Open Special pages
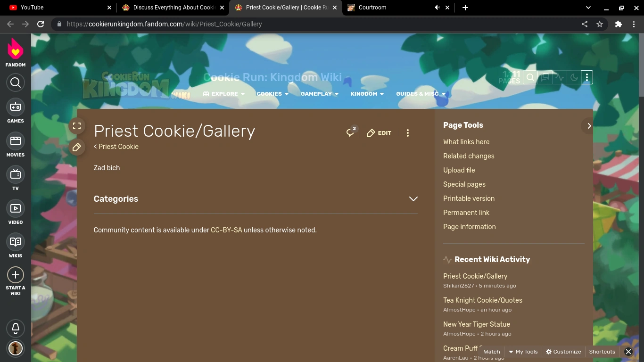The image size is (644, 362). pyautogui.click(x=464, y=184)
